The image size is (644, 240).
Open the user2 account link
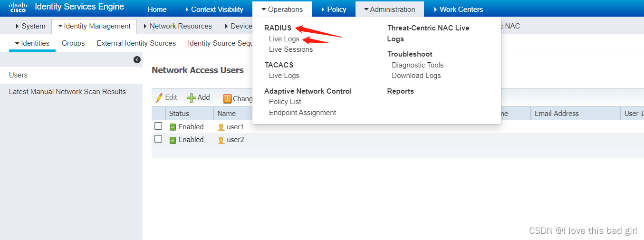pyautogui.click(x=235, y=140)
